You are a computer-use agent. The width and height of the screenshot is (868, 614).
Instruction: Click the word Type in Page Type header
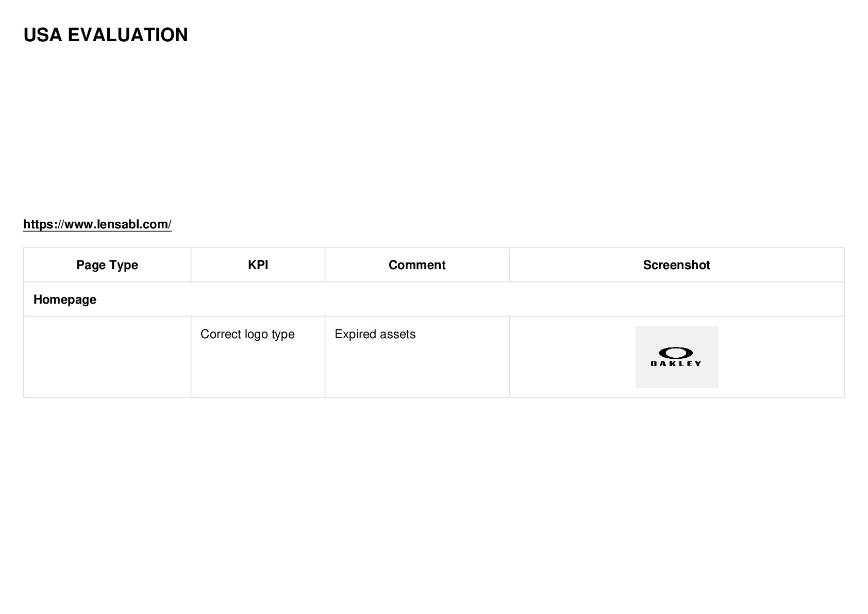coord(124,265)
